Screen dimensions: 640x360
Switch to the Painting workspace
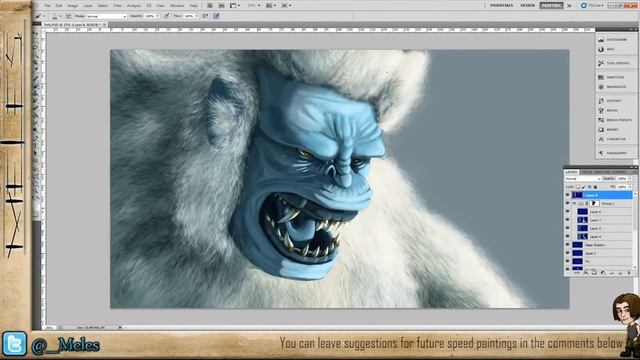coord(551,5)
